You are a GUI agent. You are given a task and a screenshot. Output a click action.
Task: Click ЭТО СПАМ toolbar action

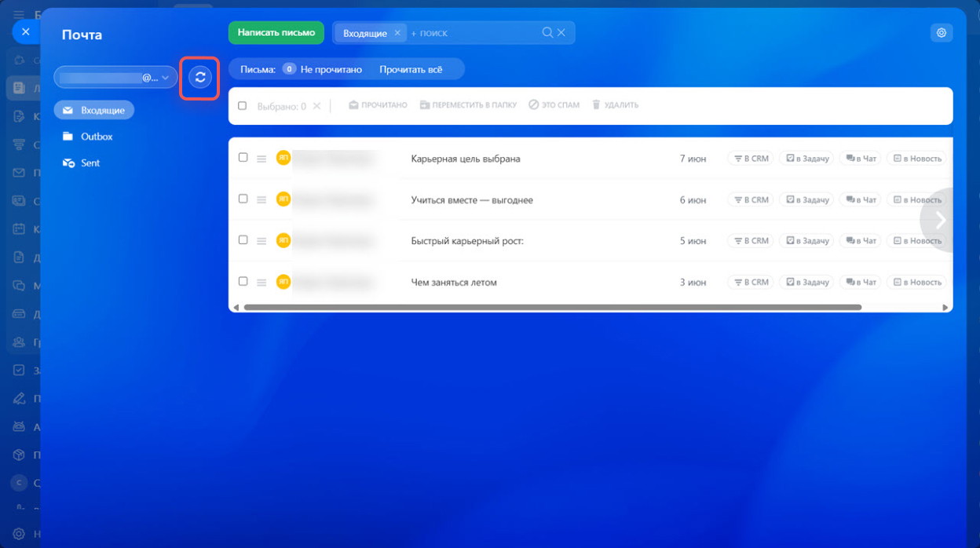click(554, 105)
